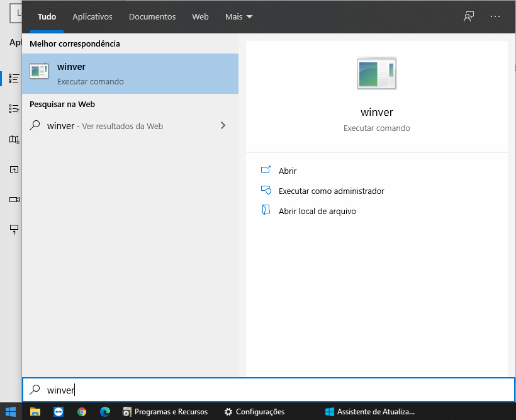The width and height of the screenshot is (516, 420).
Task: Launch Microsoft Edge from taskbar
Action: point(105,412)
